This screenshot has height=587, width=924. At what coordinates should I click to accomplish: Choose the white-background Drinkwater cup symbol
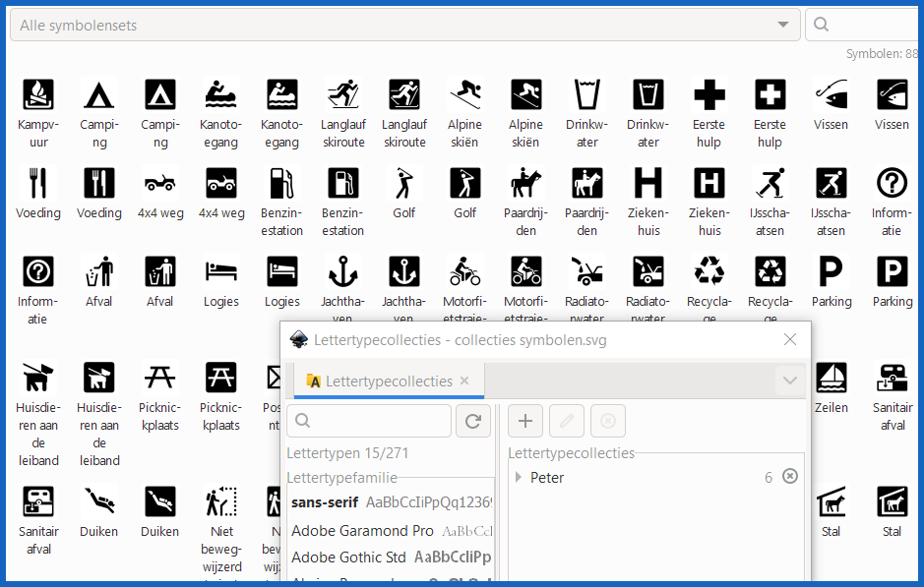tap(587, 95)
